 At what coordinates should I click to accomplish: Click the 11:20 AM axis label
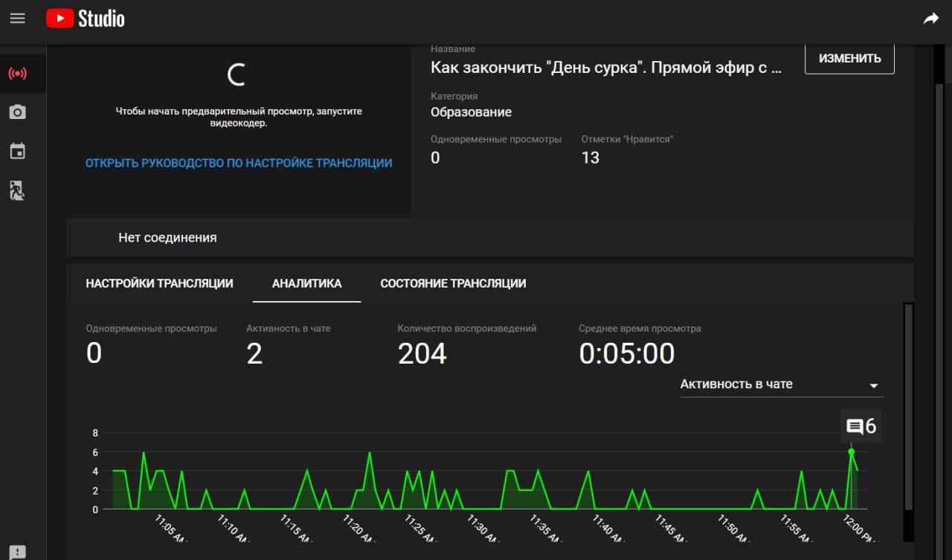pyautogui.click(x=358, y=530)
